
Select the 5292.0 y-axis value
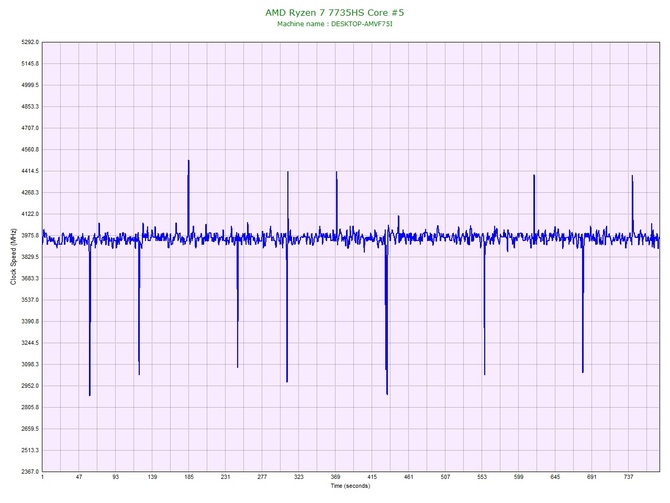pos(30,42)
